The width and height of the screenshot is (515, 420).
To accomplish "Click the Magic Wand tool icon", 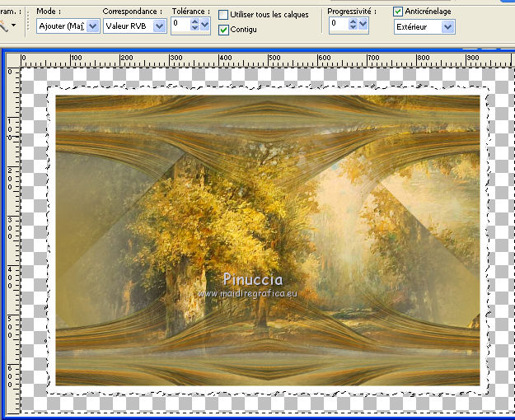I will 4,26.
